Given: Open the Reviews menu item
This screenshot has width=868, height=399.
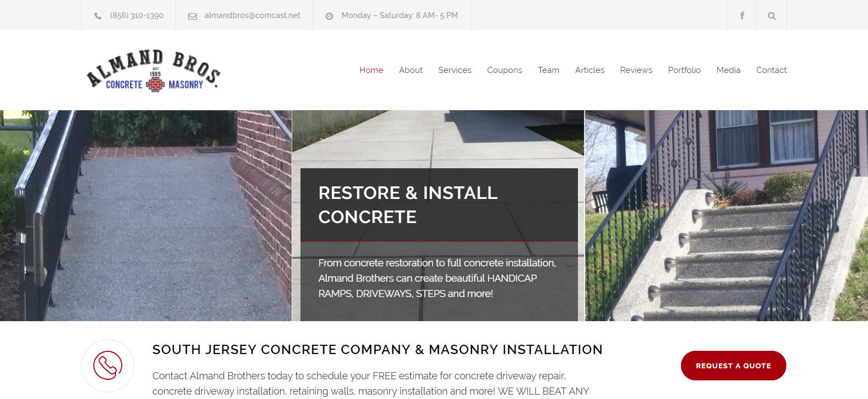Looking at the screenshot, I should pyautogui.click(x=636, y=70).
